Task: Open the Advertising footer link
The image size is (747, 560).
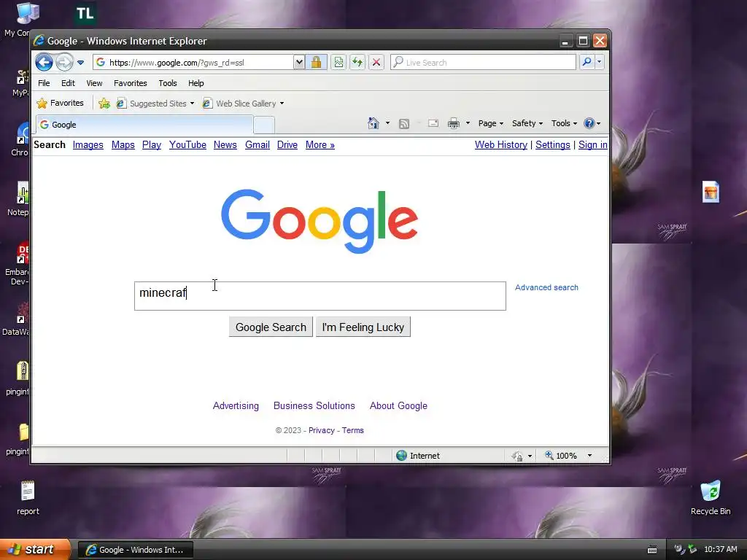Action: coord(236,405)
